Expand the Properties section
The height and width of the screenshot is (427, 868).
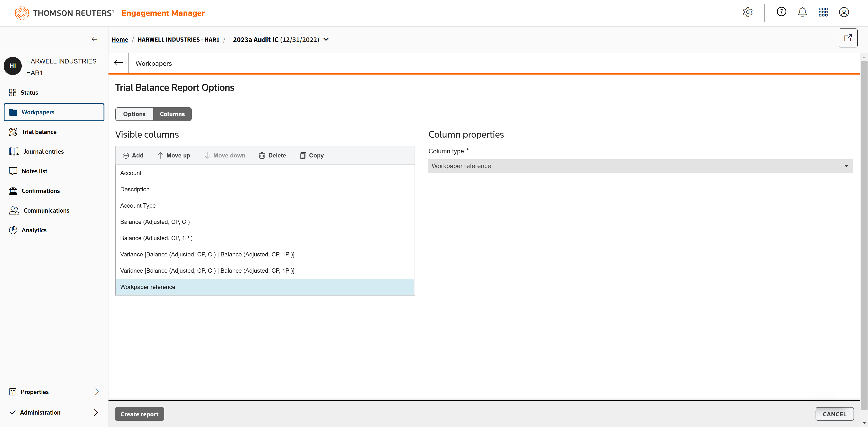coord(97,392)
